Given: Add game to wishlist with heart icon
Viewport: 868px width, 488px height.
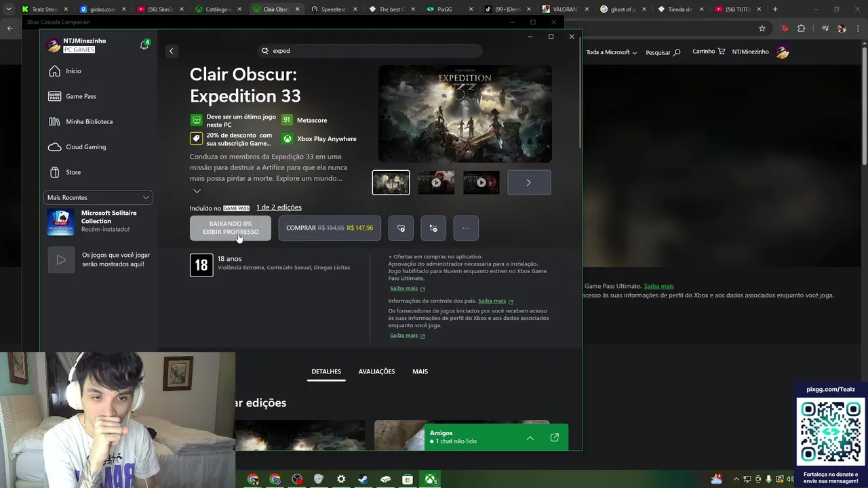Looking at the screenshot, I should (x=401, y=228).
